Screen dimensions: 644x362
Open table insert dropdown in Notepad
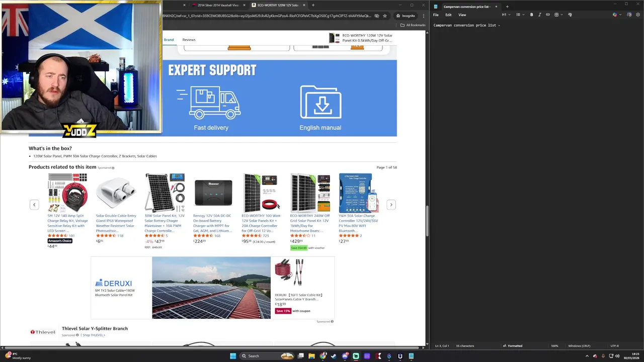click(x=557, y=15)
